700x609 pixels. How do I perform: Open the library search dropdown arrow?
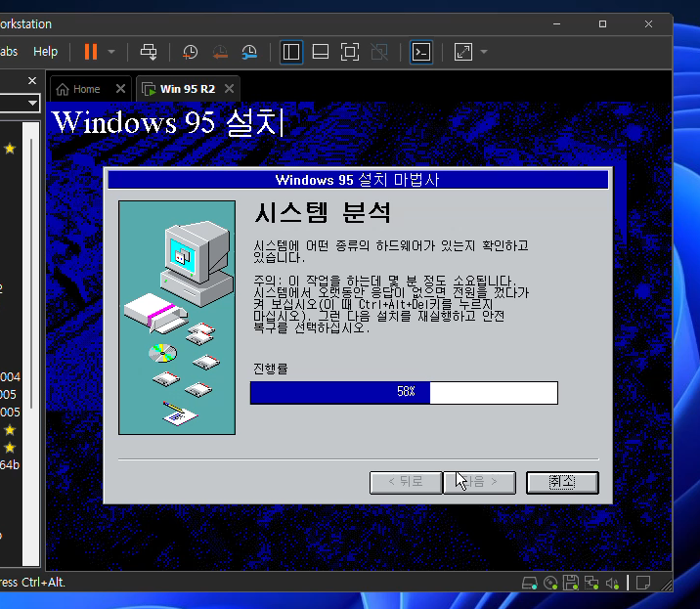tap(32, 104)
